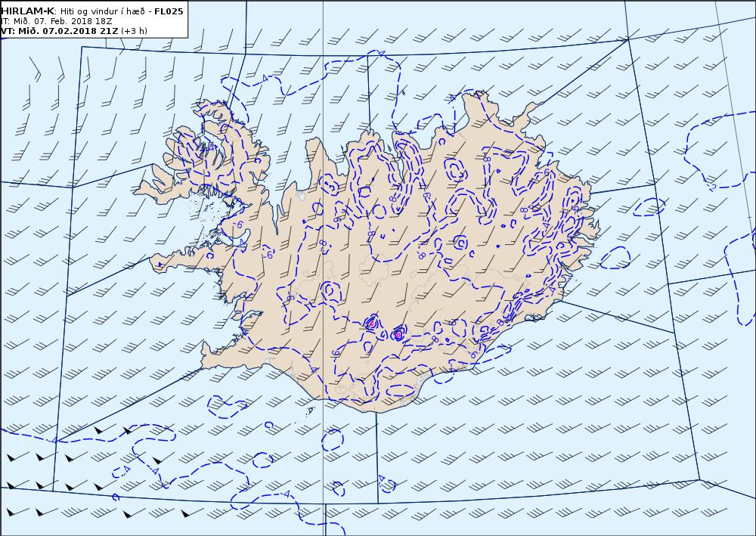This screenshot has width=756, height=536.
Task: Click the VT: Mið. 07.02.2018 21Z line
Action: pyautogui.click(x=59, y=31)
